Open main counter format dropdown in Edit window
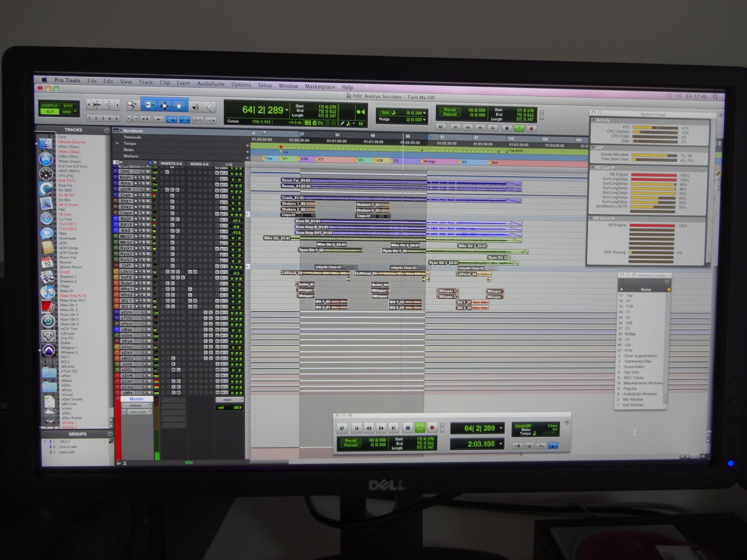 287,111
